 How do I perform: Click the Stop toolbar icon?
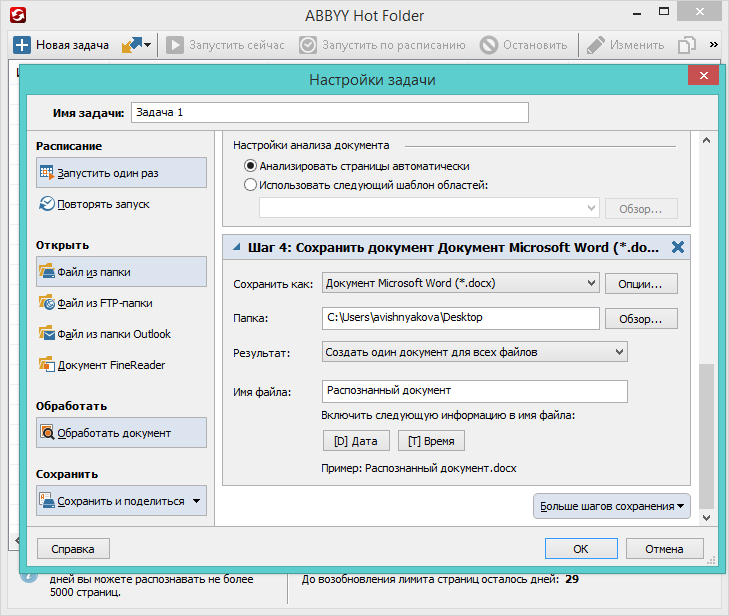(489, 45)
